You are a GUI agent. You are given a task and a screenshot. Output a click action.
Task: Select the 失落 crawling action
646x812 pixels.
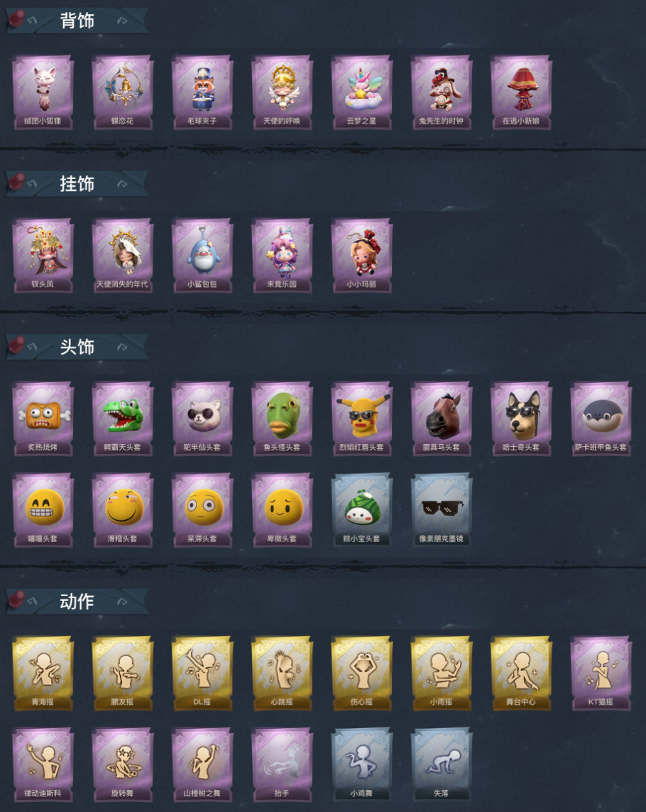point(442,764)
